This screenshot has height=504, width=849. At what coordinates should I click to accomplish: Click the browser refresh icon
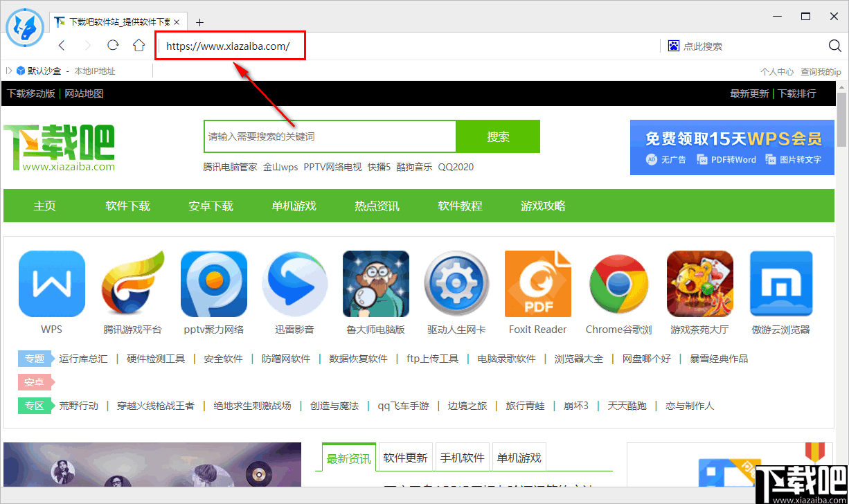(112, 45)
